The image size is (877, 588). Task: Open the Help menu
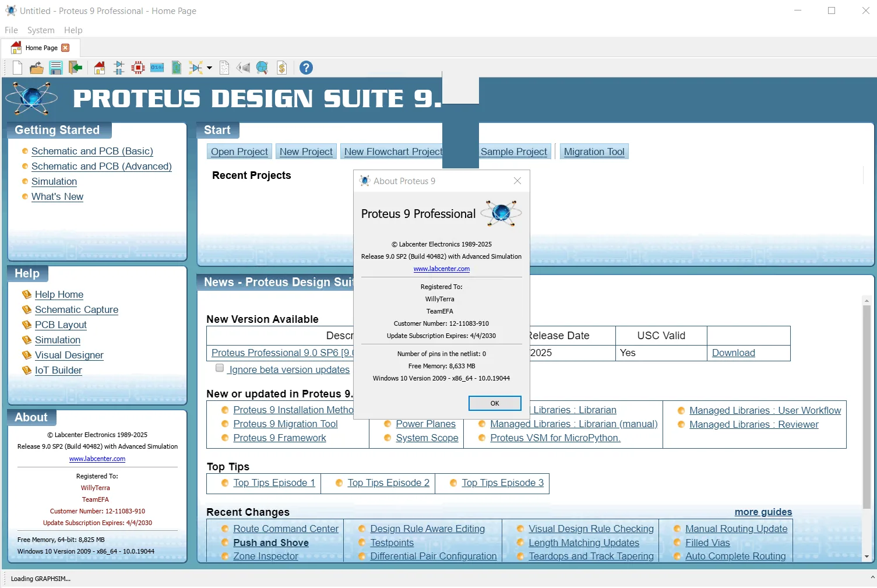tap(73, 30)
